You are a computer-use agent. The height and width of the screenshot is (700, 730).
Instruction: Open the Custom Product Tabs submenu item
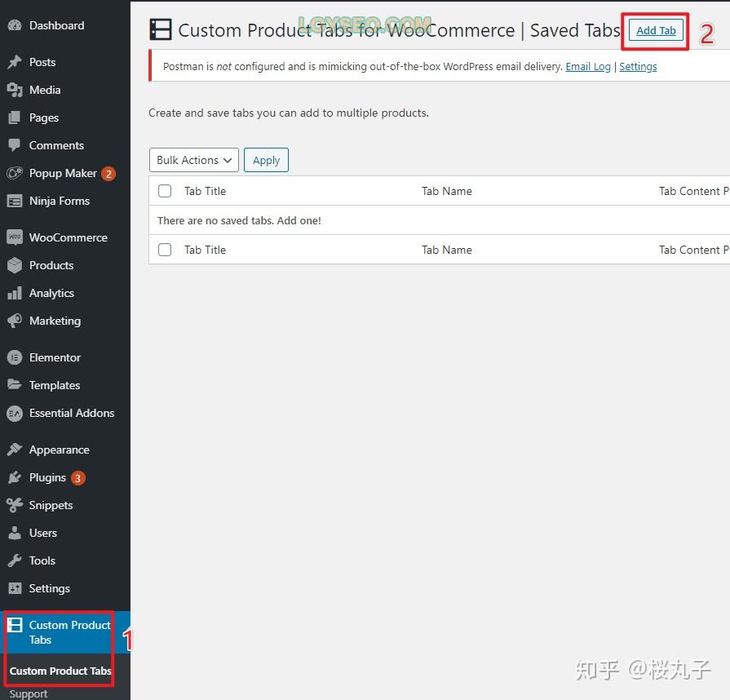pos(60,671)
